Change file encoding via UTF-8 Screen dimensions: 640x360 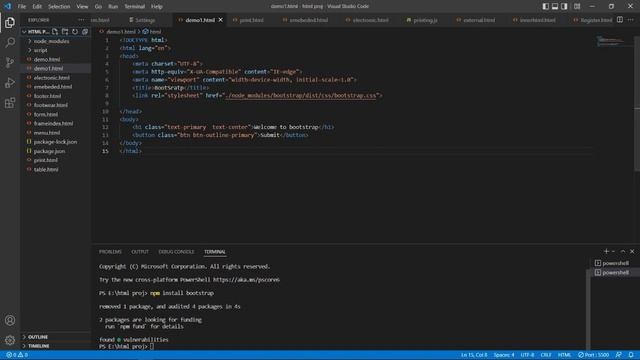[x=527, y=355]
